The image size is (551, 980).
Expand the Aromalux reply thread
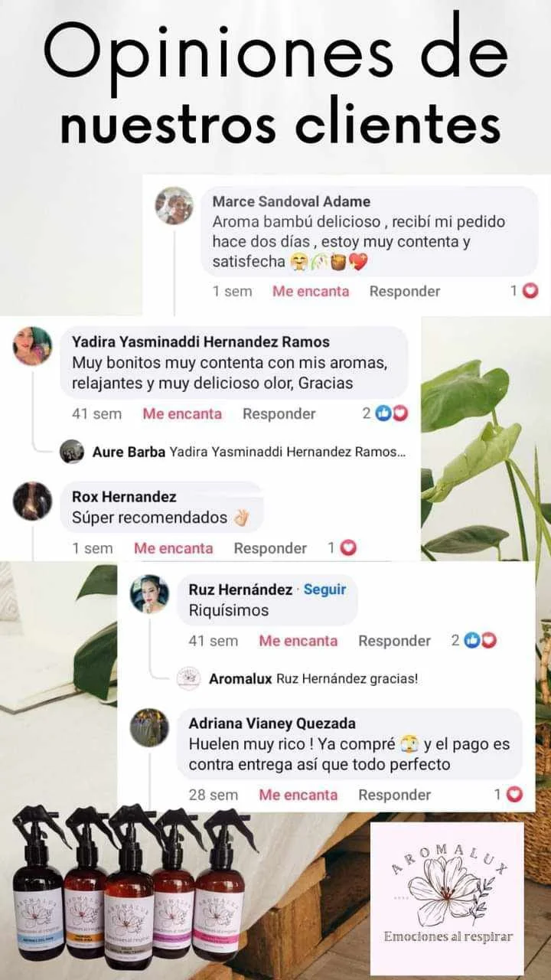pos(313,678)
